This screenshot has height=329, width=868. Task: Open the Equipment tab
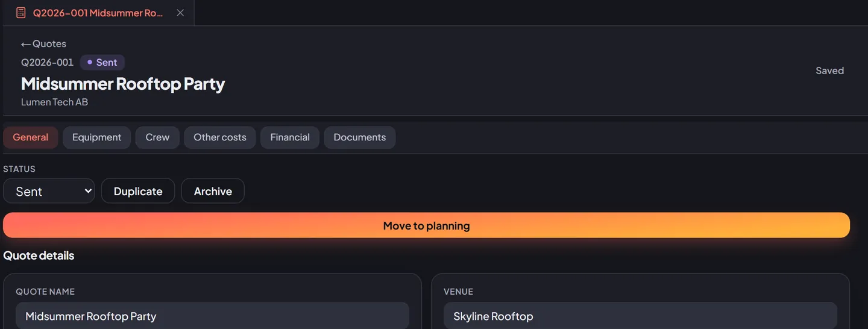[96, 137]
